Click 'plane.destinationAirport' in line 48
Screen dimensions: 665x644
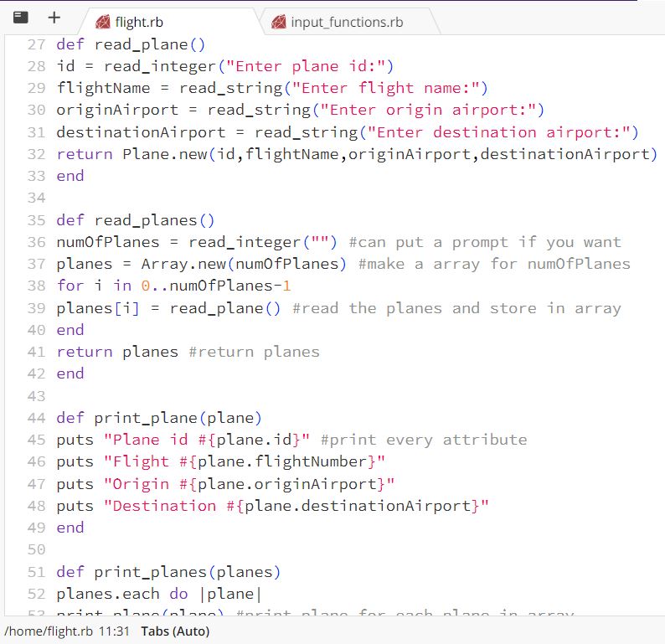357,506
